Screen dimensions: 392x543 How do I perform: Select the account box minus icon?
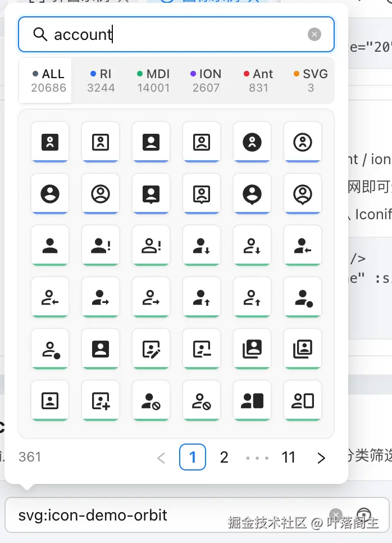coord(202,349)
